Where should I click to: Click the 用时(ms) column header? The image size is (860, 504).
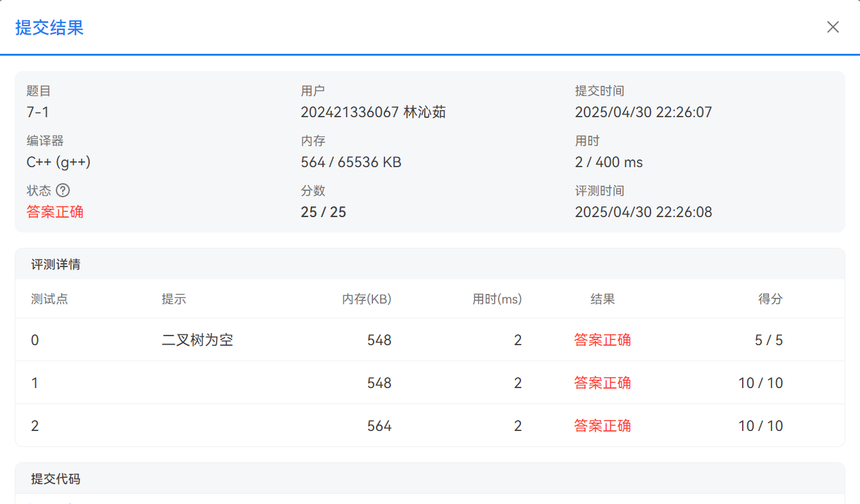[x=497, y=299]
